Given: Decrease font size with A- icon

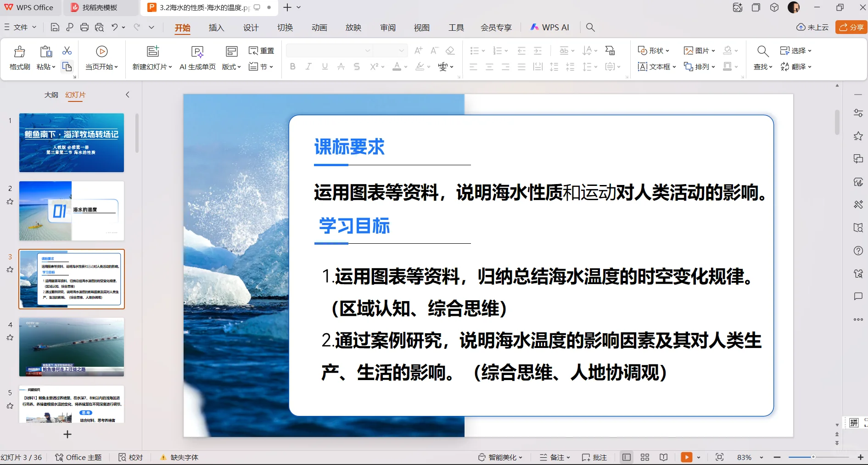Looking at the screenshot, I should tap(434, 50).
